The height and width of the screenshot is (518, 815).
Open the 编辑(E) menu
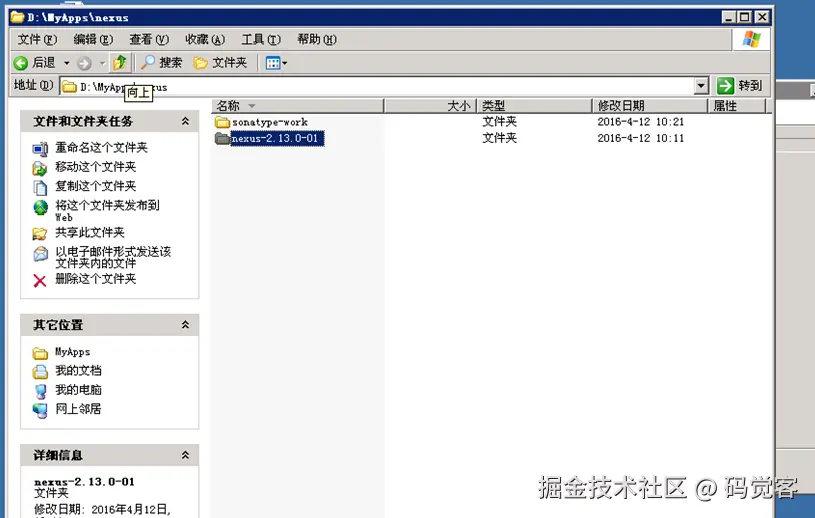click(93, 39)
